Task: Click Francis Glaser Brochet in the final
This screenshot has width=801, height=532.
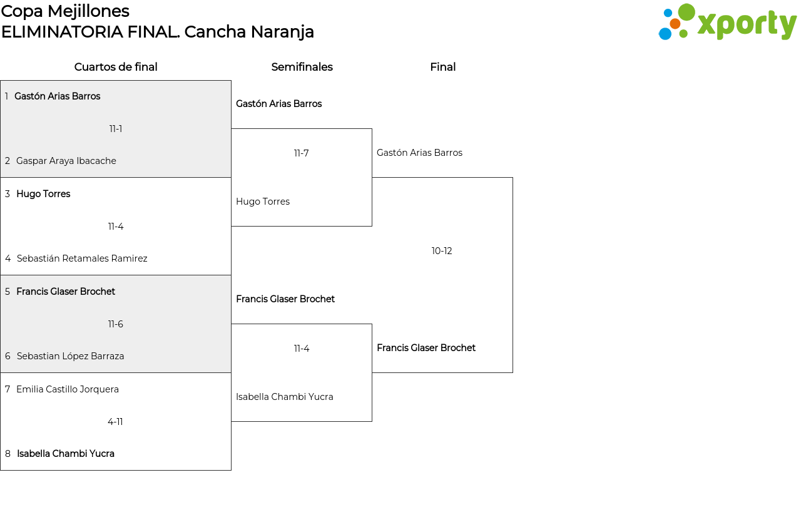Action: pos(426,348)
